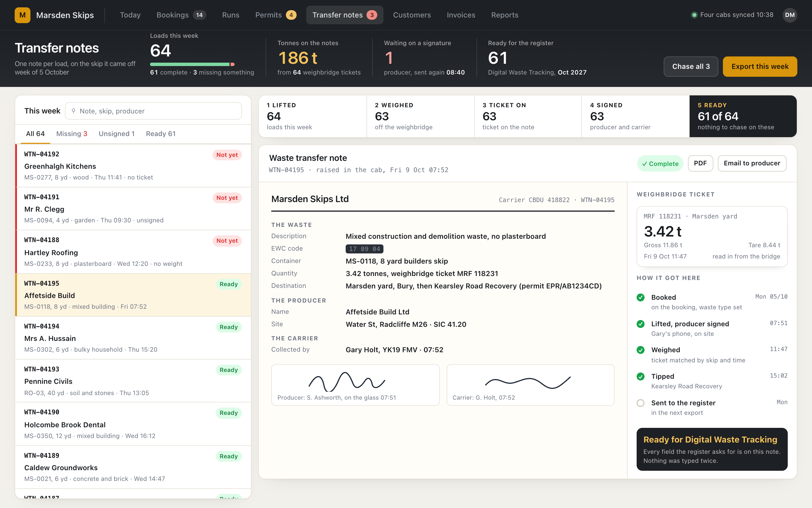
Task: Open the Permits tab
Action: click(x=275, y=15)
